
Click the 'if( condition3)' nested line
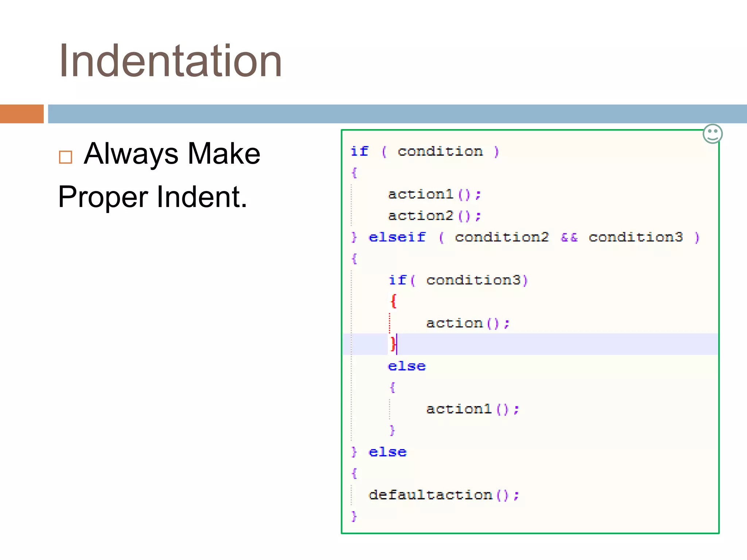458,280
